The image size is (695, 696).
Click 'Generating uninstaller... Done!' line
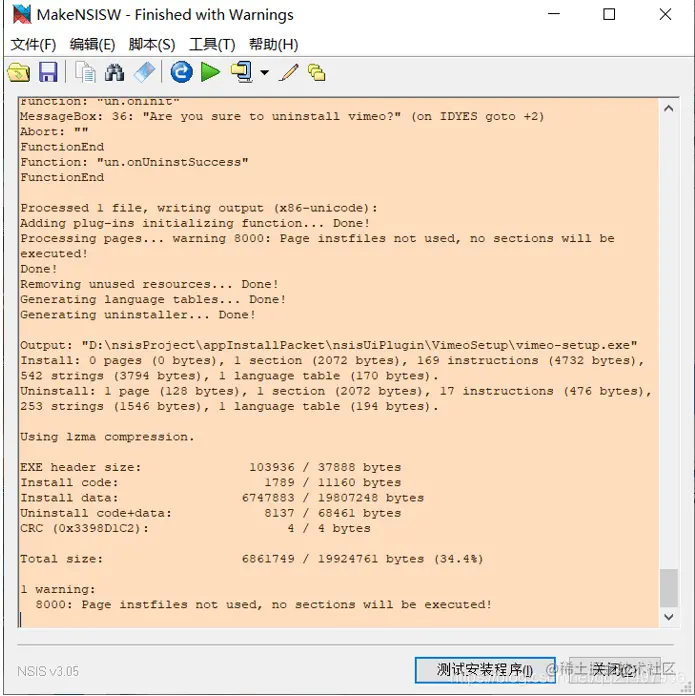tap(138, 315)
